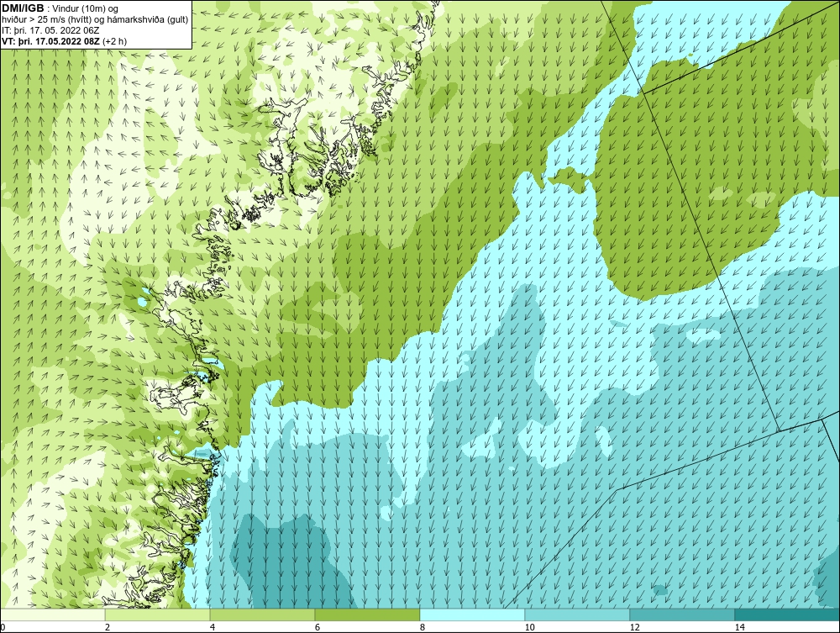Screen dimensions: 840x633
Task: Click the scale label '14'
Action: (x=740, y=628)
